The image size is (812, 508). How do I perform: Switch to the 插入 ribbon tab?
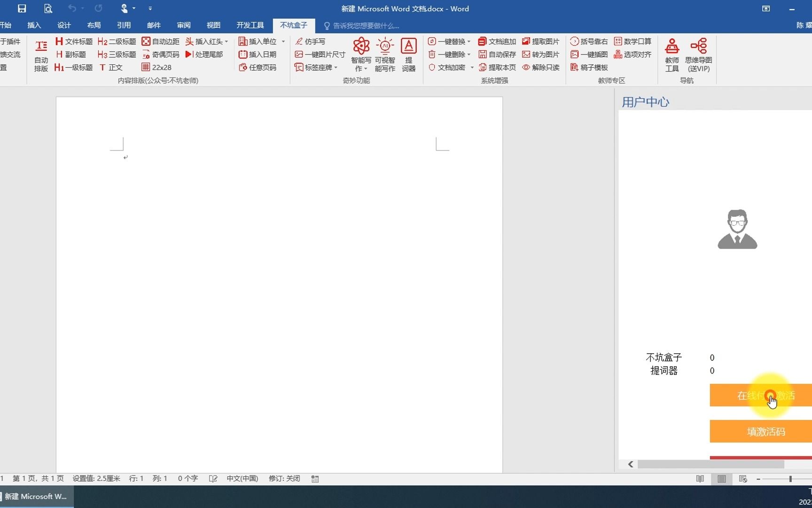pos(34,25)
